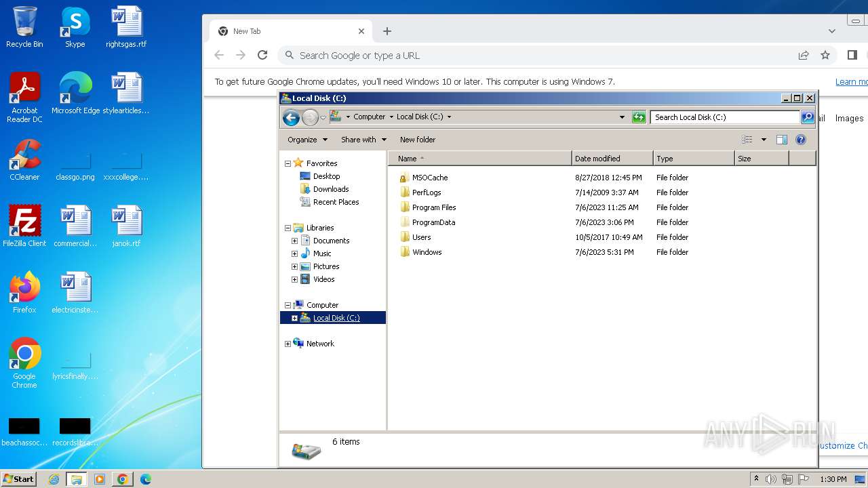
Task: Sort by Size column header
Action: click(762, 159)
